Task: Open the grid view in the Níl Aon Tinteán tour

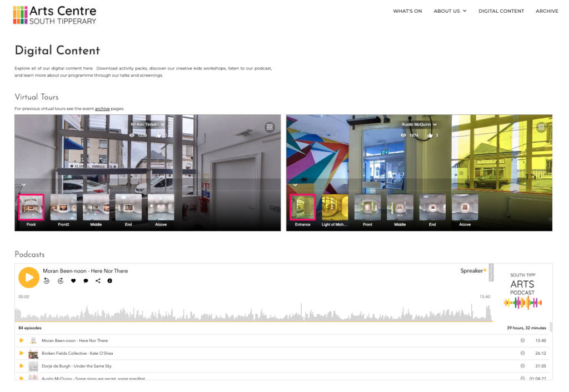Action: (x=269, y=127)
